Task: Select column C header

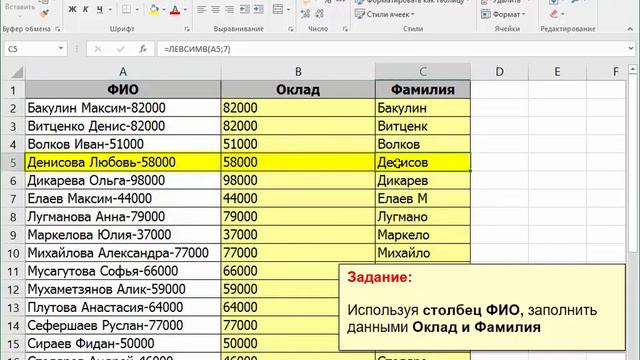Action: (422, 72)
